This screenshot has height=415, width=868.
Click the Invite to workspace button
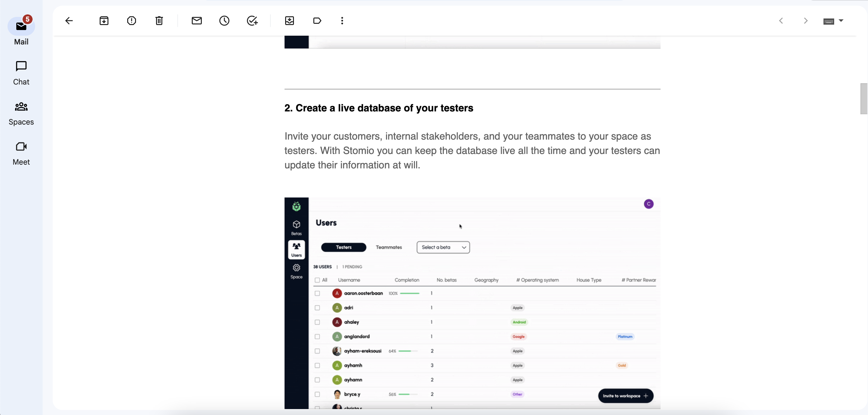point(625,396)
